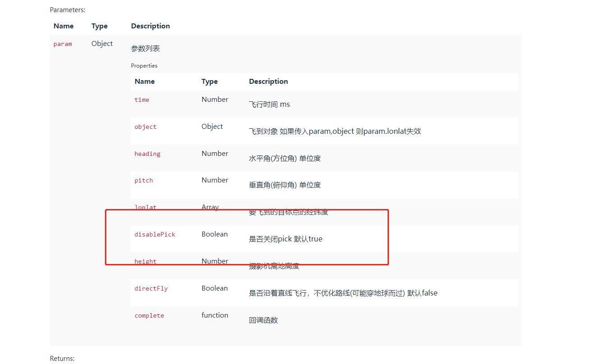Click 'Number' type in the time row
Image resolution: width=594 pixels, height=364 pixels.
click(215, 99)
